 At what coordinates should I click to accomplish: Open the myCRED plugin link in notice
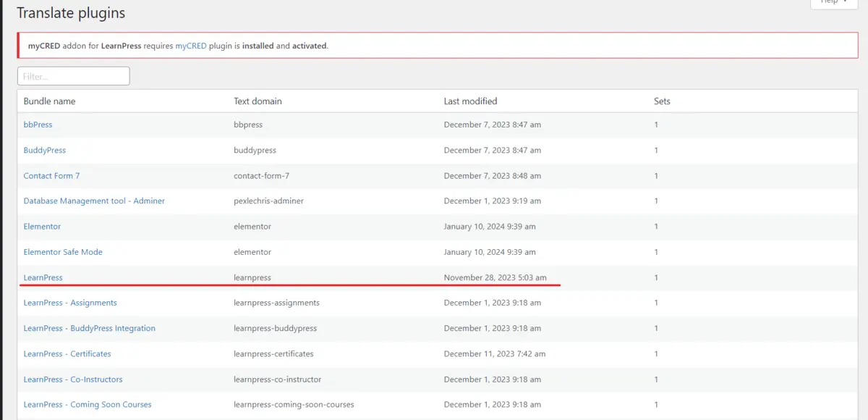click(191, 46)
